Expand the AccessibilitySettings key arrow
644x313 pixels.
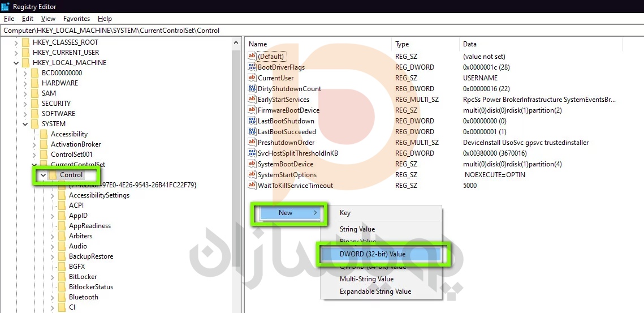tap(53, 195)
